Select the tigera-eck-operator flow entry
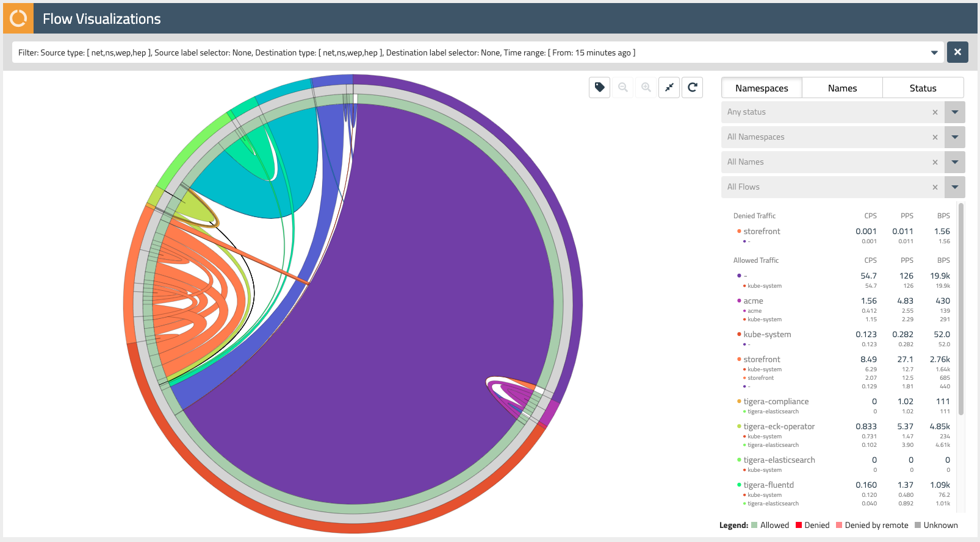Screen dimensions: 980x542 tap(779, 426)
